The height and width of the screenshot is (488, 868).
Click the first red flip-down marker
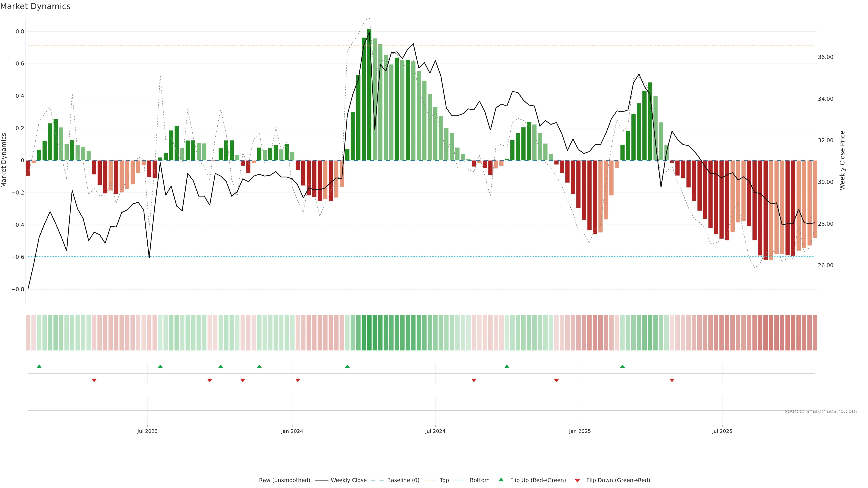point(94,380)
